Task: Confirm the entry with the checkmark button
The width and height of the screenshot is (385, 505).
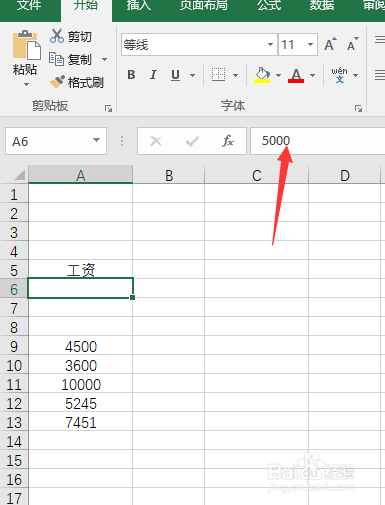Action: point(192,141)
